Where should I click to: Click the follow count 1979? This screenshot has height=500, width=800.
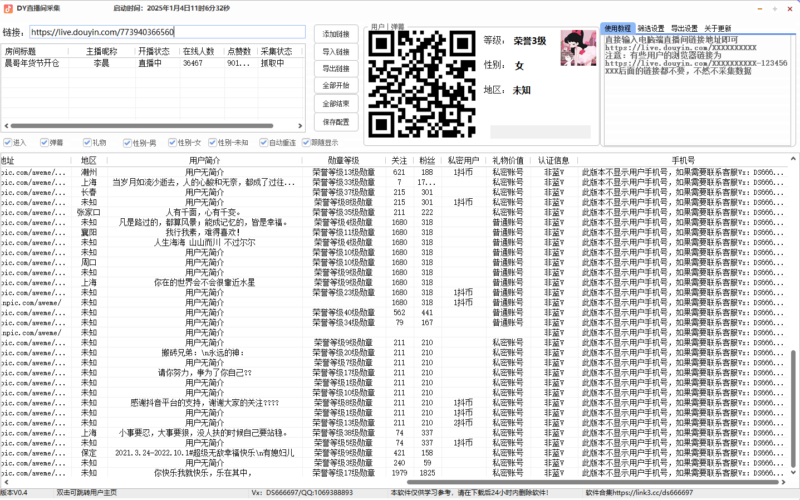point(399,473)
